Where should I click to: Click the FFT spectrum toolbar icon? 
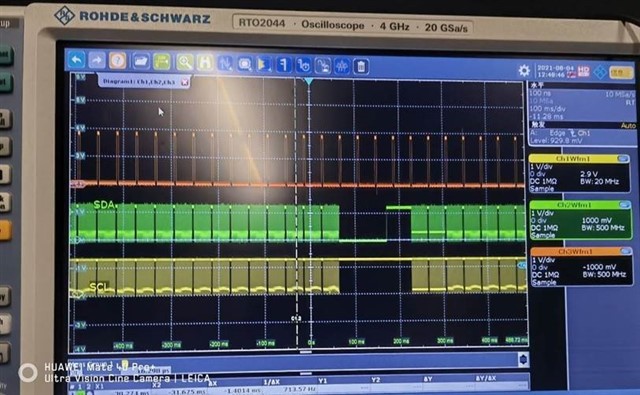[x=342, y=66]
